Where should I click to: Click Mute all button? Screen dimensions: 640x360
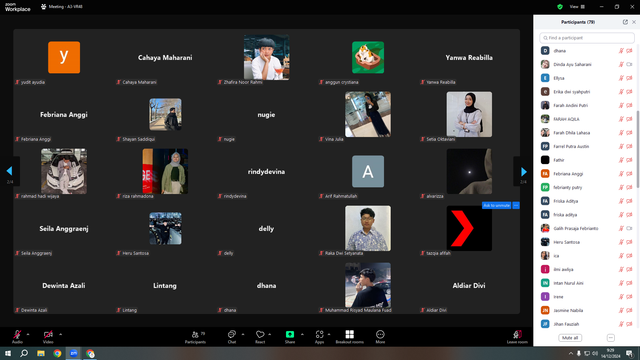(570, 338)
